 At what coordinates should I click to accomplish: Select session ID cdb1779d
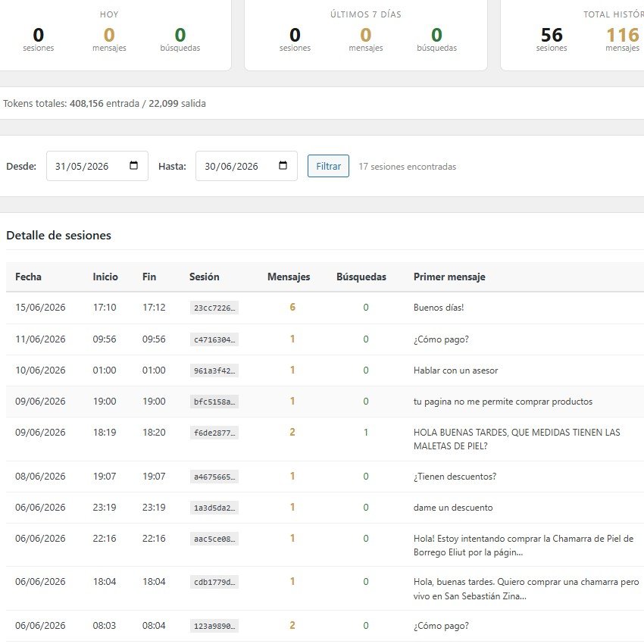pos(214,582)
